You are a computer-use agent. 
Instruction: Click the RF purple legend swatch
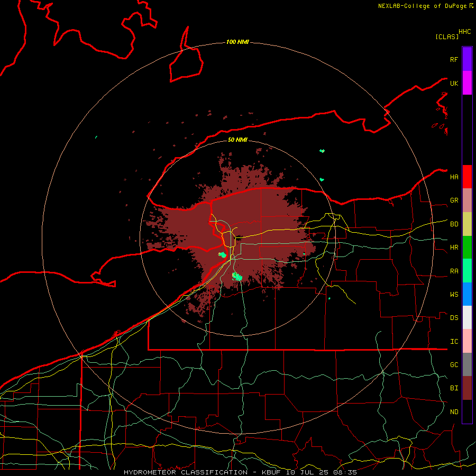467,59
